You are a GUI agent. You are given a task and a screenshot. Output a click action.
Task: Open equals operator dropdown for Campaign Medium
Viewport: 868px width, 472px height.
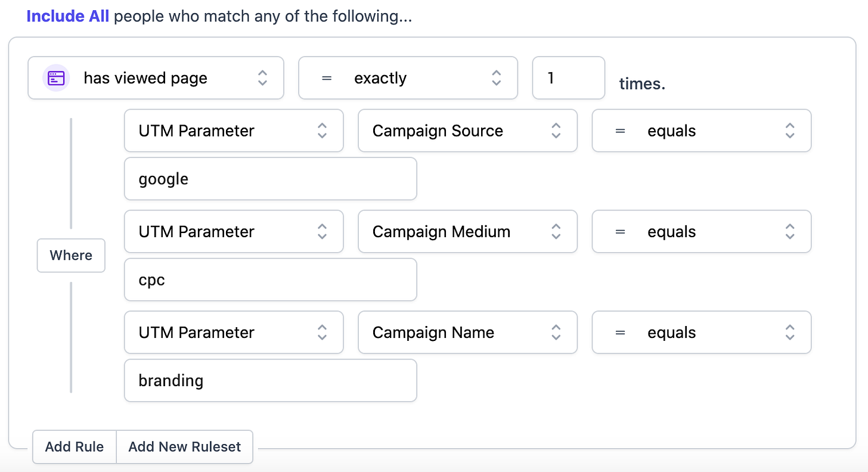(x=702, y=231)
